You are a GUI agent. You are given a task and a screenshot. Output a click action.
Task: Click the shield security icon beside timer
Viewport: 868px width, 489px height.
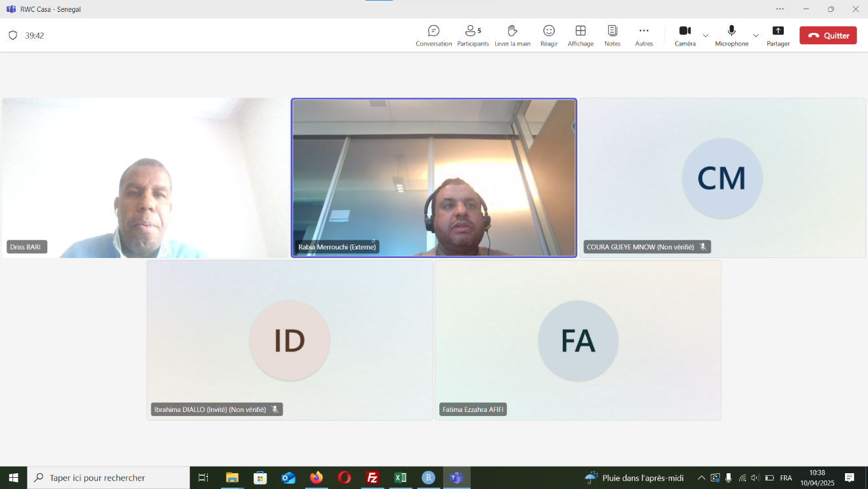click(x=13, y=36)
